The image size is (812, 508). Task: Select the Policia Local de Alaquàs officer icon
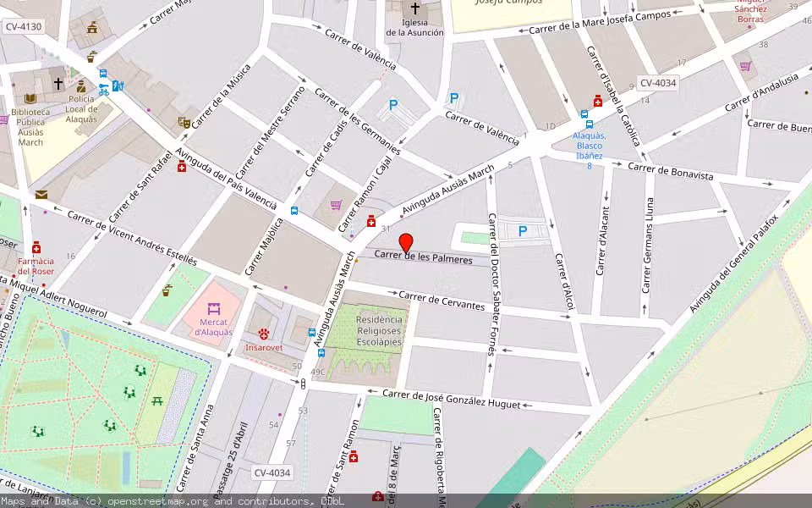(x=80, y=86)
